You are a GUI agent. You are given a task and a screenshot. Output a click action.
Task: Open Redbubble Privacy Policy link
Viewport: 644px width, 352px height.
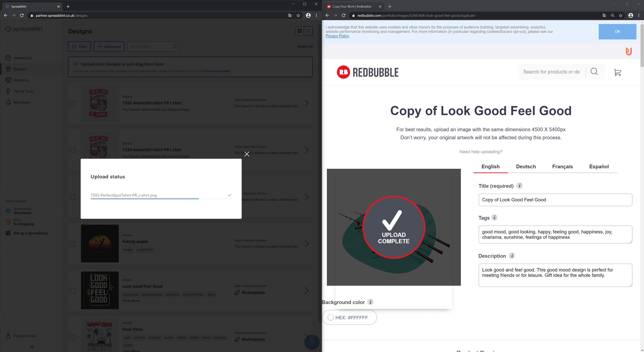tap(337, 36)
